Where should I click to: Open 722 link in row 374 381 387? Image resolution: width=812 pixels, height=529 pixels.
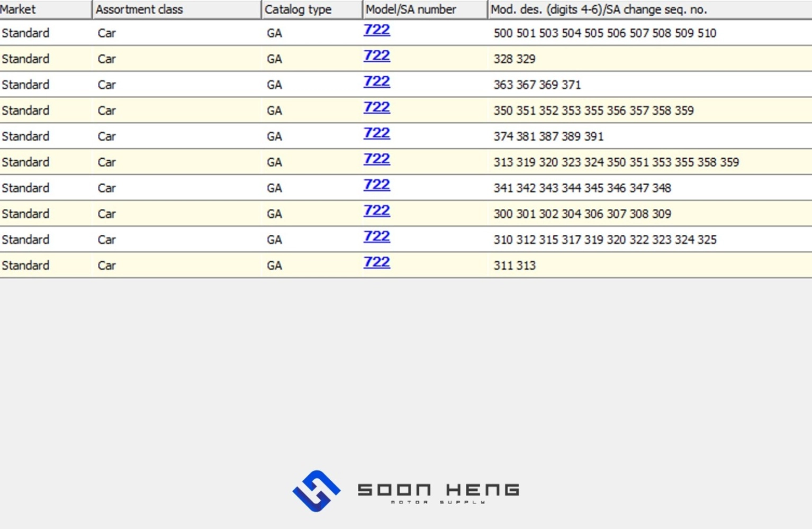coord(376,133)
